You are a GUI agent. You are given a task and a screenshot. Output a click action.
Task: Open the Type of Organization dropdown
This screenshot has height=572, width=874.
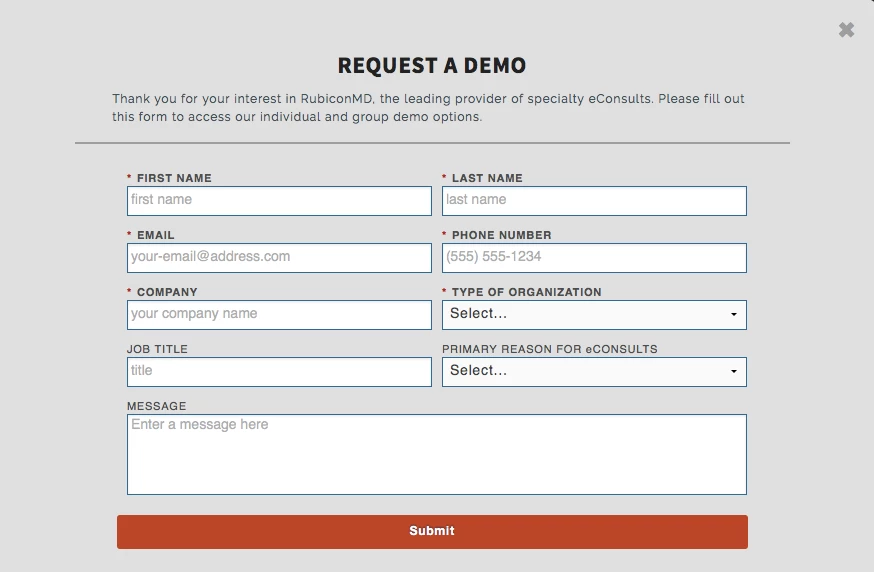[594, 314]
